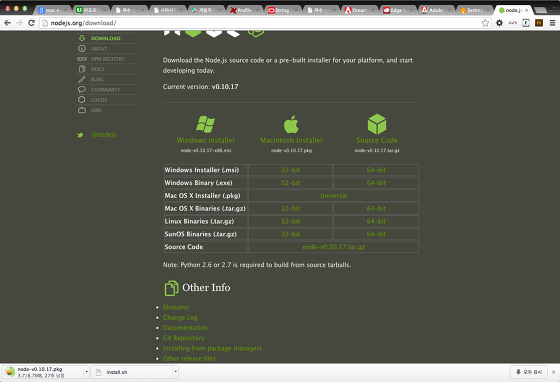
Task: Click the Community speech bubble icon
Action: pyautogui.click(x=82, y=89)
